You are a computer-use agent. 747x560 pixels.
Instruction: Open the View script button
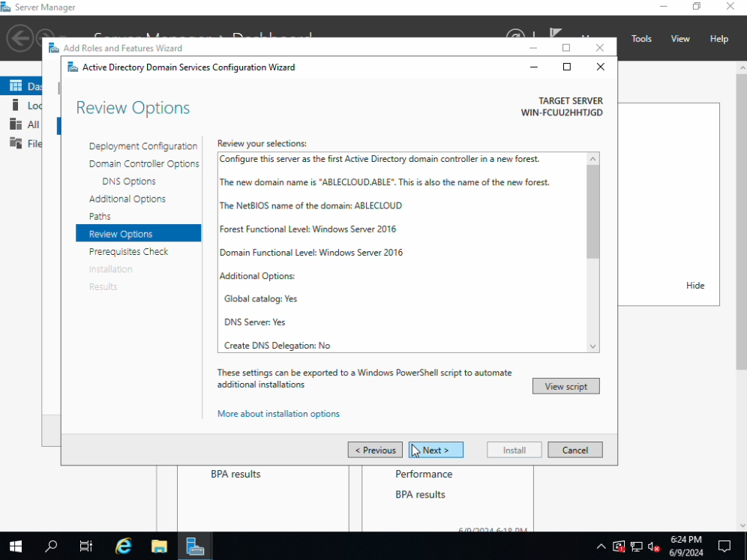(566, 386)
